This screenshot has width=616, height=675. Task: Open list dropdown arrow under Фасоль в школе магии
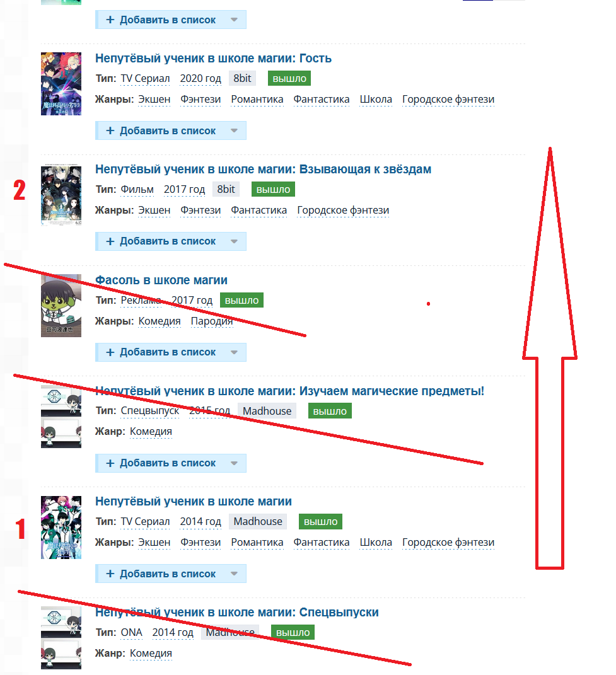click(234, 352)
